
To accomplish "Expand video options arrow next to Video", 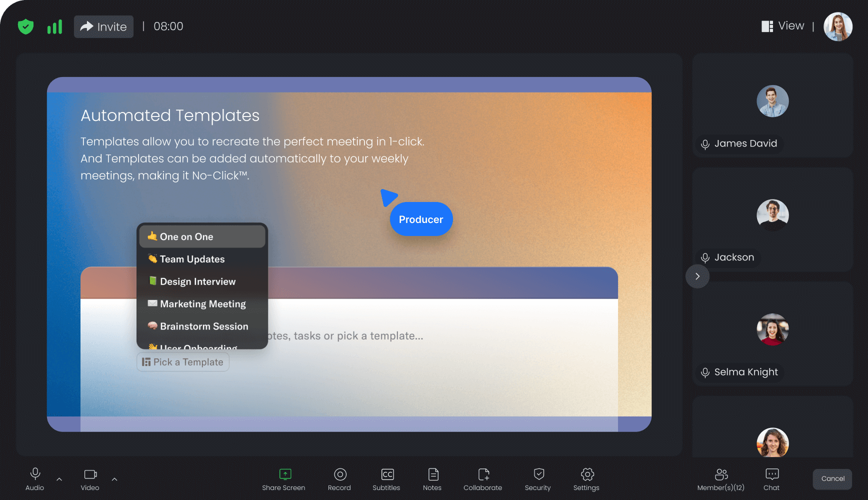I will [114, 479].
